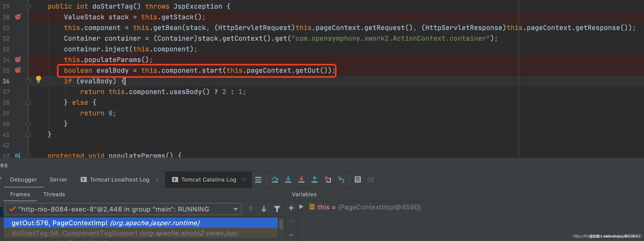Click the Run to Cursor icon
This screenshot has height=241, width=644.
[x=341, y=179]
